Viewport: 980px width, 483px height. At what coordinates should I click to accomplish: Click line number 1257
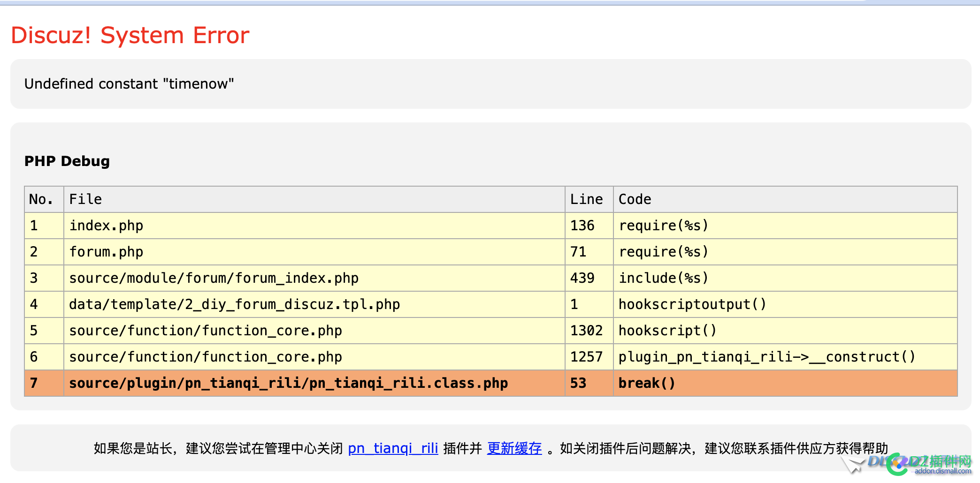click(x=589, y=357)
